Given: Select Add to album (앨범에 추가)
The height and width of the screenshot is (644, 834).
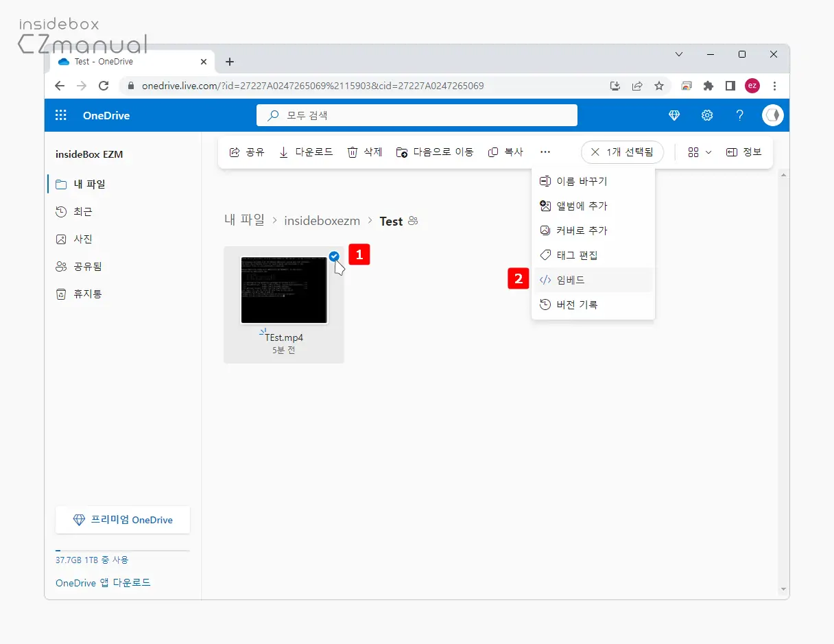Looking at the screenshot, I should tap(593, 206).
